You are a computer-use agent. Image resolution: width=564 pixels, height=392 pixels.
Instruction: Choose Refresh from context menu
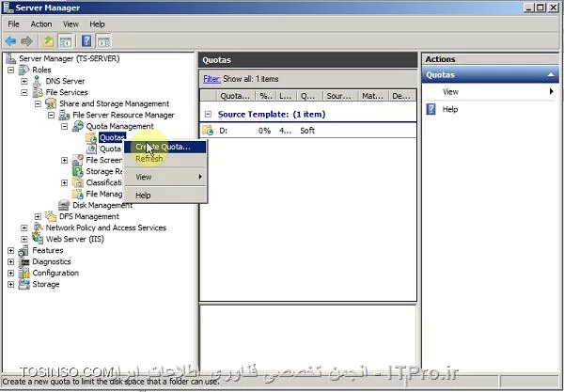[x=165, y=159]
